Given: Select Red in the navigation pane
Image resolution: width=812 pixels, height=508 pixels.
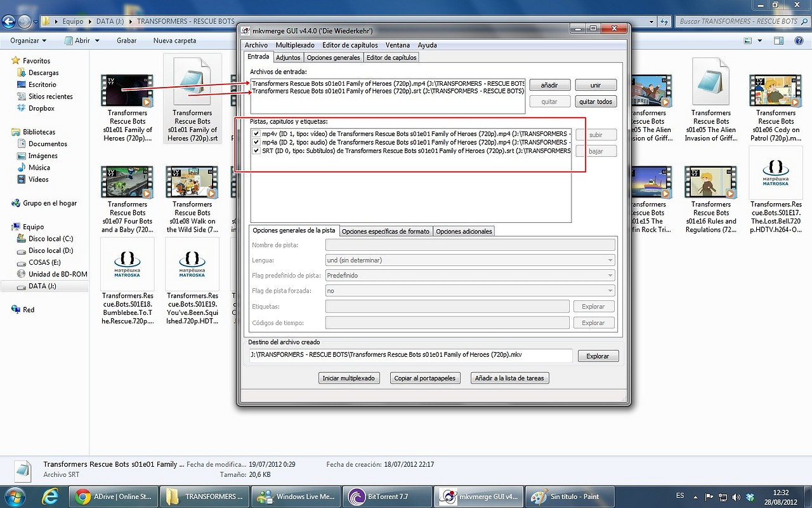Looking at the screenshot, I should click(29, 310).
